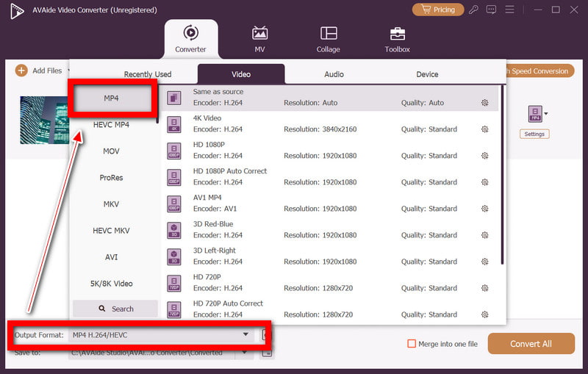Screen dimensions: 588x374
Task: Open the Collage tab
Action: click(x=328, y=39)
